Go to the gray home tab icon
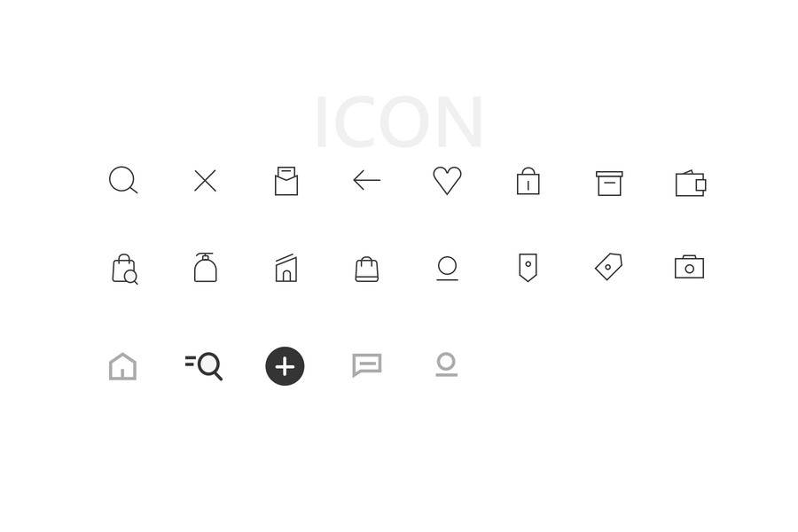Screen dimensions: 798x532 [122, 366]
